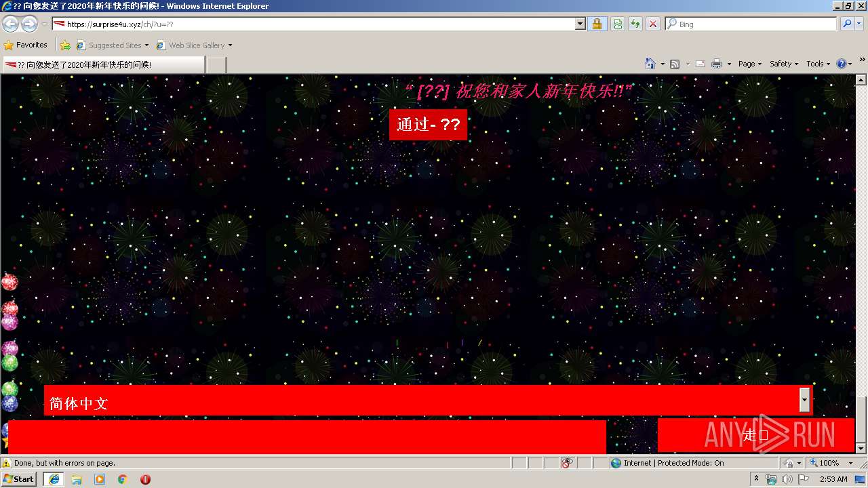The width and height of the screenshot is (868, 488).
Task: Run search with the magnifier button
Action: pyautogui.click(x=847, y=24)
